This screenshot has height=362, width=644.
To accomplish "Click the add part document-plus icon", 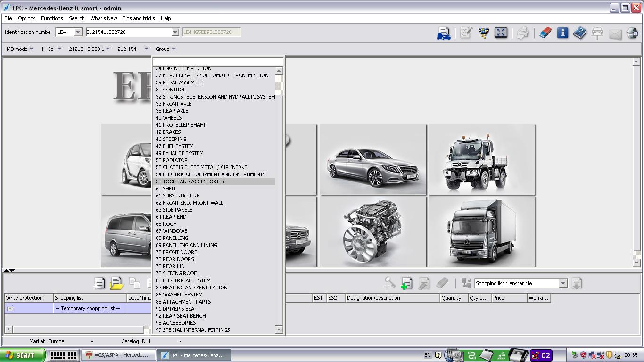I will tap(406, 283).
